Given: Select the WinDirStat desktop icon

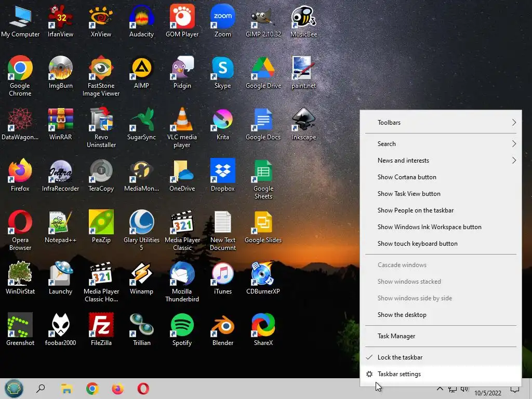Looking at the screenshot, I should tap(20, 278).
